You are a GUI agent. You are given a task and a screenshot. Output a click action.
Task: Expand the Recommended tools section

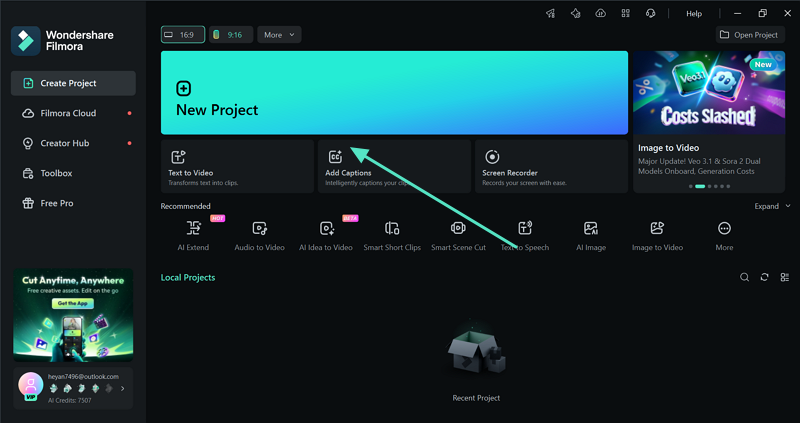[x=771, y=206]
